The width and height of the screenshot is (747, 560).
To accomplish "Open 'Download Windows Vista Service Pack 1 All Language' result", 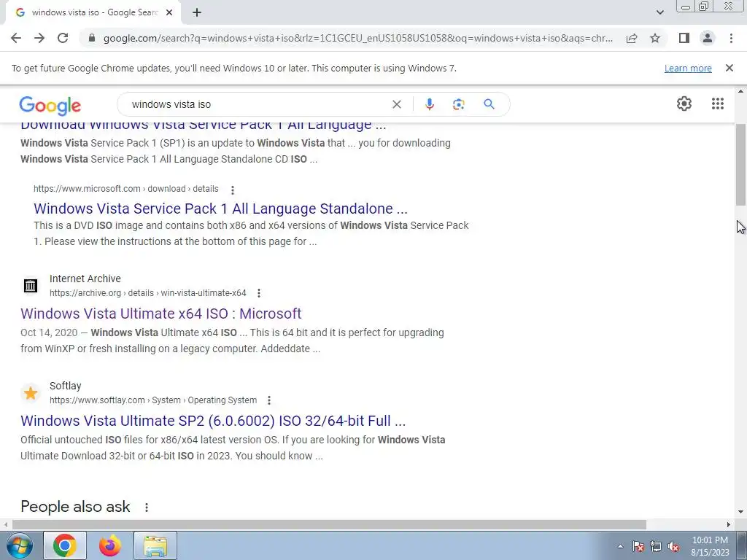I will pyautogui.click(x=204, y=125).
